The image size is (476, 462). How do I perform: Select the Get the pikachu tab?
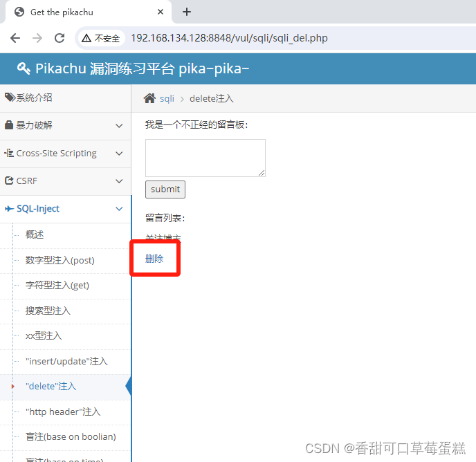pos(88,12)
